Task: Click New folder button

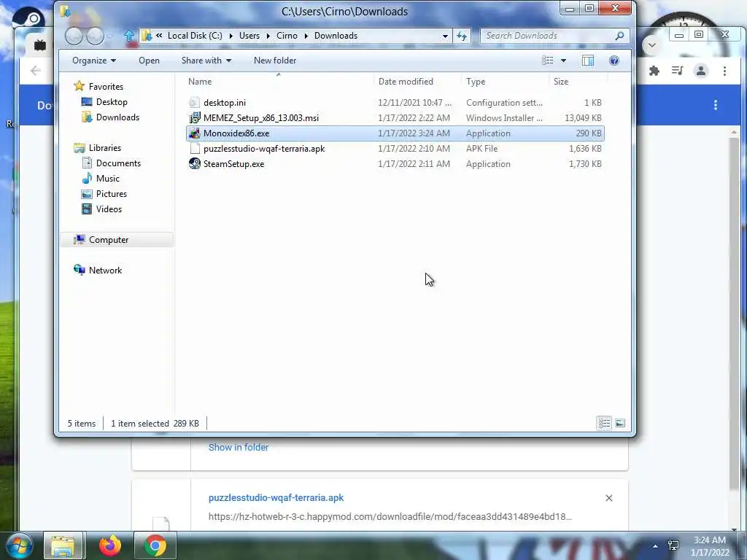Action: (x=275, y=61)
